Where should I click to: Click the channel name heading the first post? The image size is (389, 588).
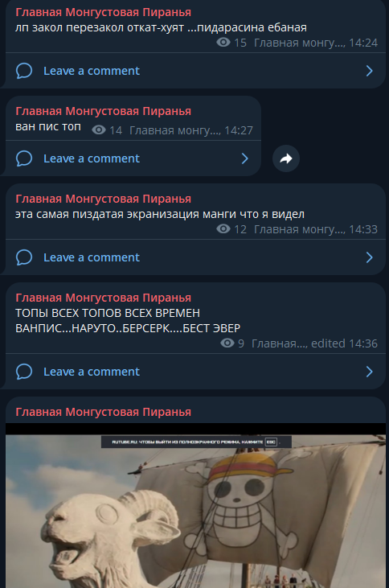click(x=104, y=12)
